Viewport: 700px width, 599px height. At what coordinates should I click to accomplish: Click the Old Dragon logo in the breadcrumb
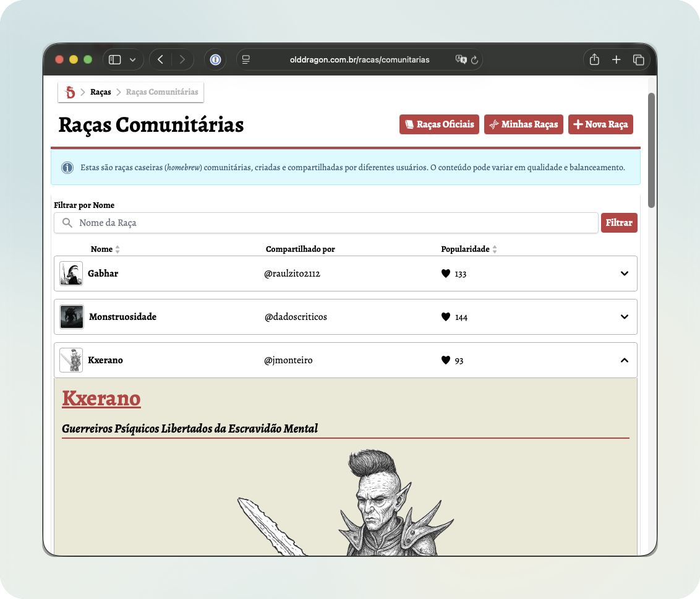tap(70, 92)
